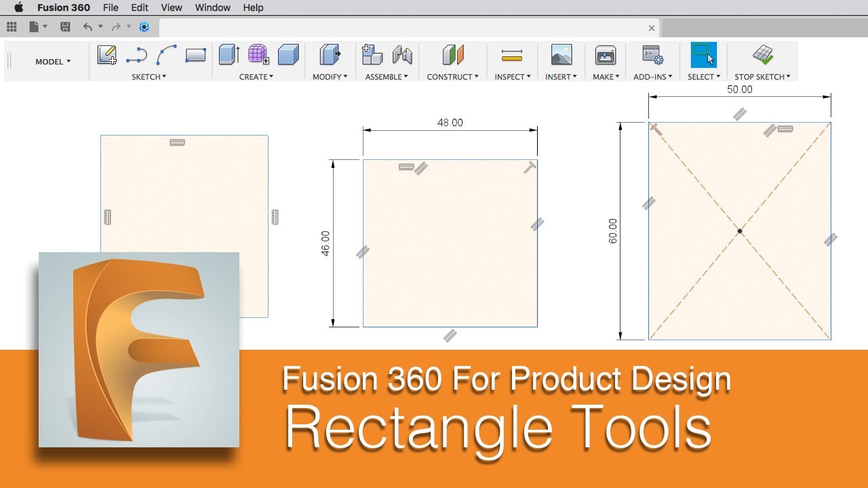The image size is (868, 488).
Task: Select the Rectangle sketch tool
Action: [x=195, y=55]
